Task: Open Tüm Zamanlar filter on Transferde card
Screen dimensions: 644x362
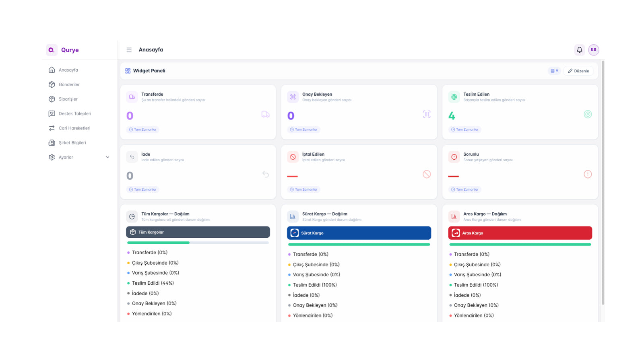Action: pyautogui.click(x=143, y=130)
